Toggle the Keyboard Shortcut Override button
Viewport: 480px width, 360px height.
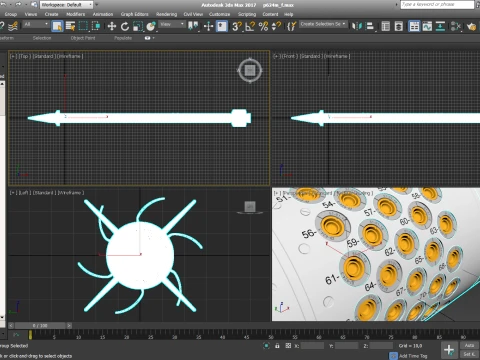[x=222, y=26]
